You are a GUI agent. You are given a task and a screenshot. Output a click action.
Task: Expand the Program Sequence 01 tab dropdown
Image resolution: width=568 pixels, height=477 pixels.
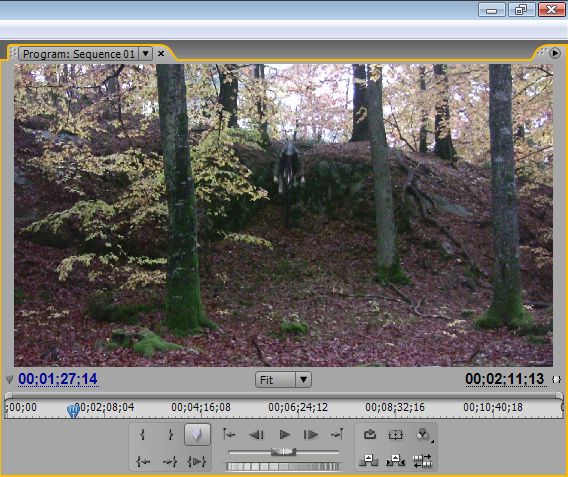146,54
